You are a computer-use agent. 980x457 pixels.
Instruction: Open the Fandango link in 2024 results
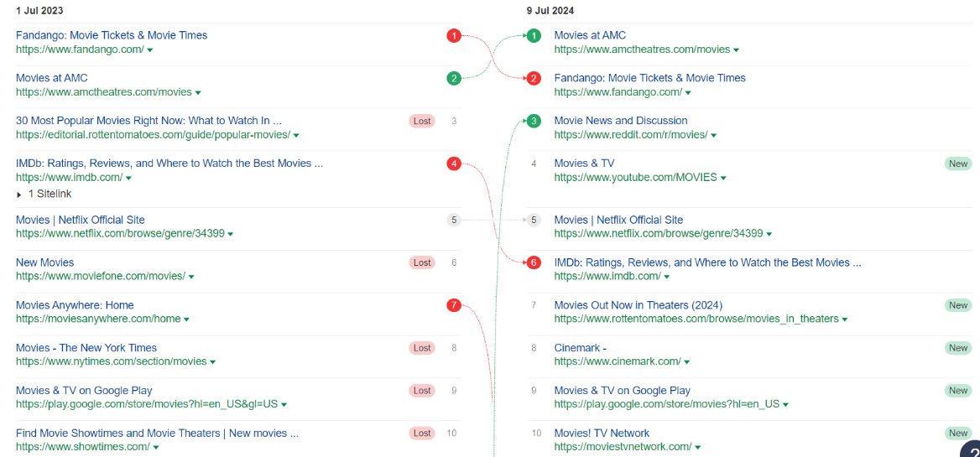(x=650, y=78)
